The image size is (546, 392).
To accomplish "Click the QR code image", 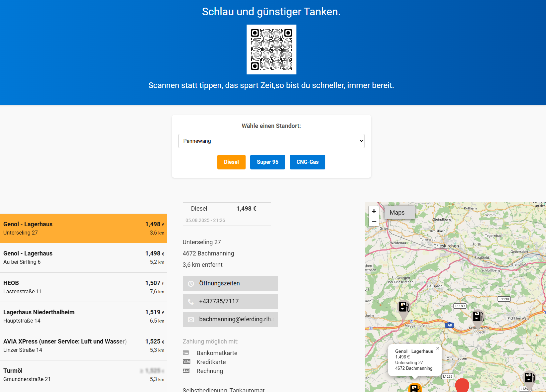I will click(271, 49).
